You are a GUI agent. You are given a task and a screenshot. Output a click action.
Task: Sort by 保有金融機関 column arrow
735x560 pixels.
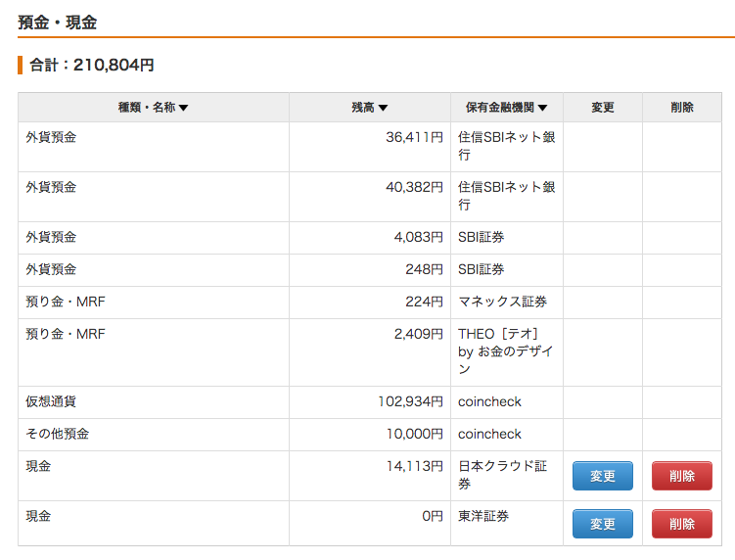(542, 108)
